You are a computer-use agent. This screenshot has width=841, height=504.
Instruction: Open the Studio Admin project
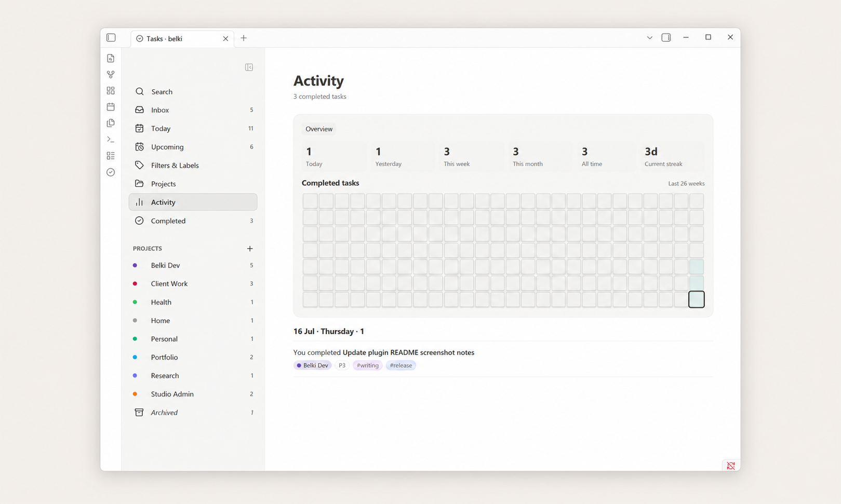click(x=193, y=394)
